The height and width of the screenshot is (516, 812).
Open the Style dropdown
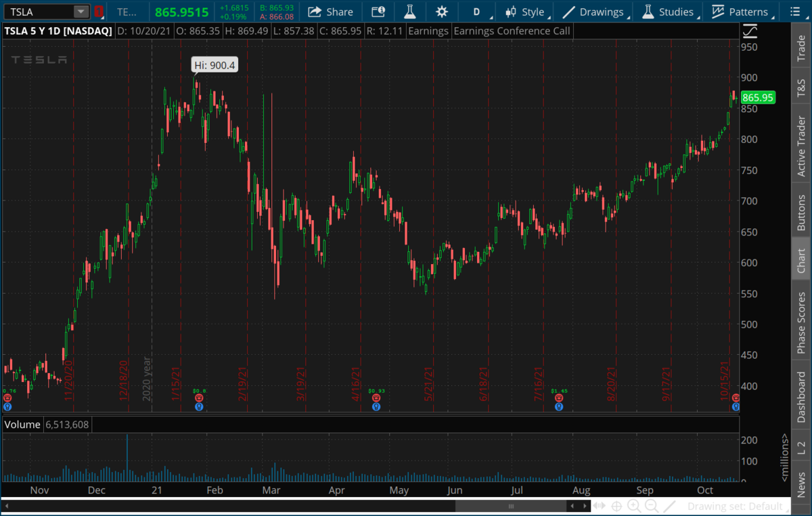coord(527,12)
